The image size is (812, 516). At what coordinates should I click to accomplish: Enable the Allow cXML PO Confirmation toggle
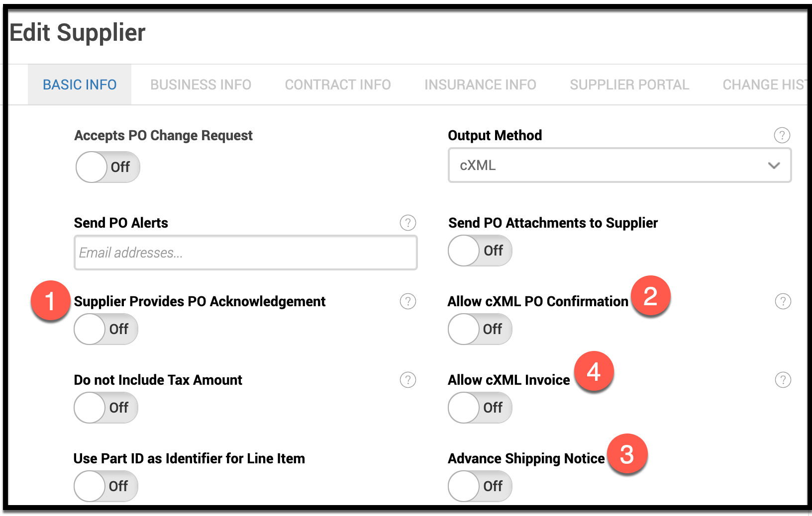(x=480, y=329)
